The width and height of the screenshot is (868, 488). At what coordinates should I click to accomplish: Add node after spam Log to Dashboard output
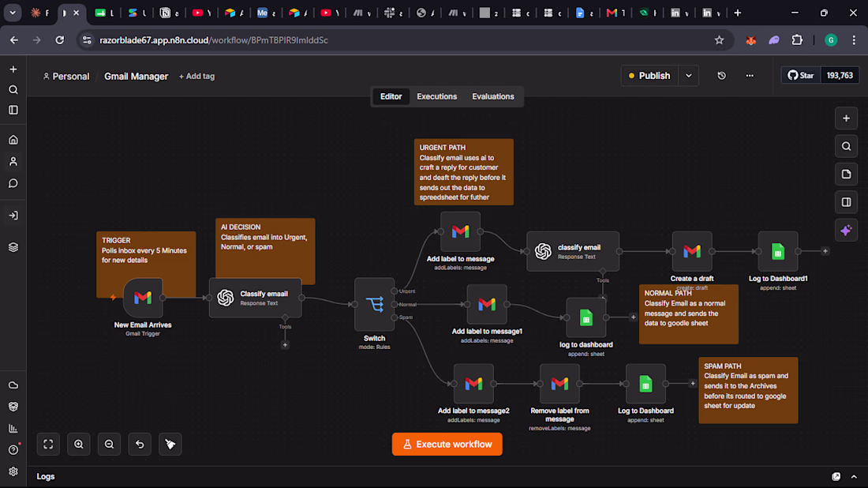(x=693, y=383)
